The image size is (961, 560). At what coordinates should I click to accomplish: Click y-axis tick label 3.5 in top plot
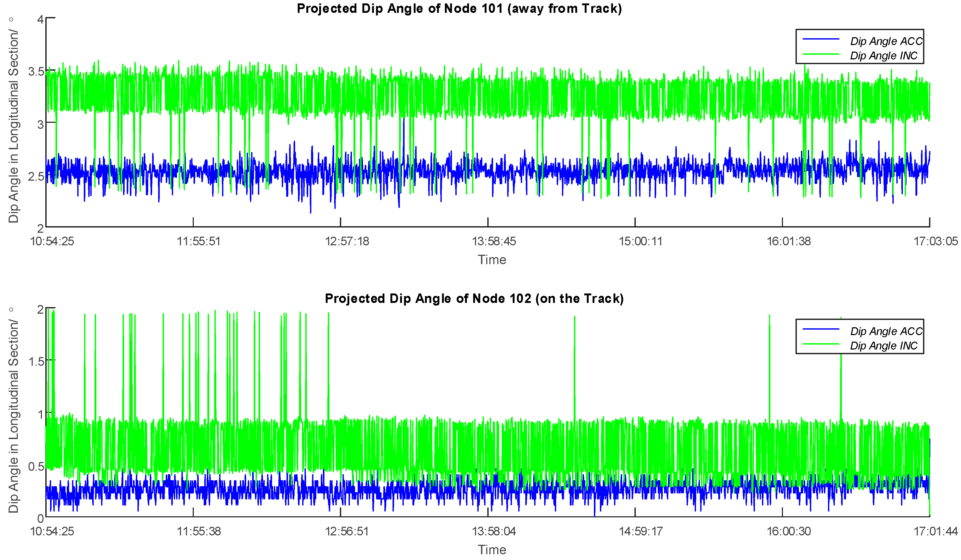(36, 72)
